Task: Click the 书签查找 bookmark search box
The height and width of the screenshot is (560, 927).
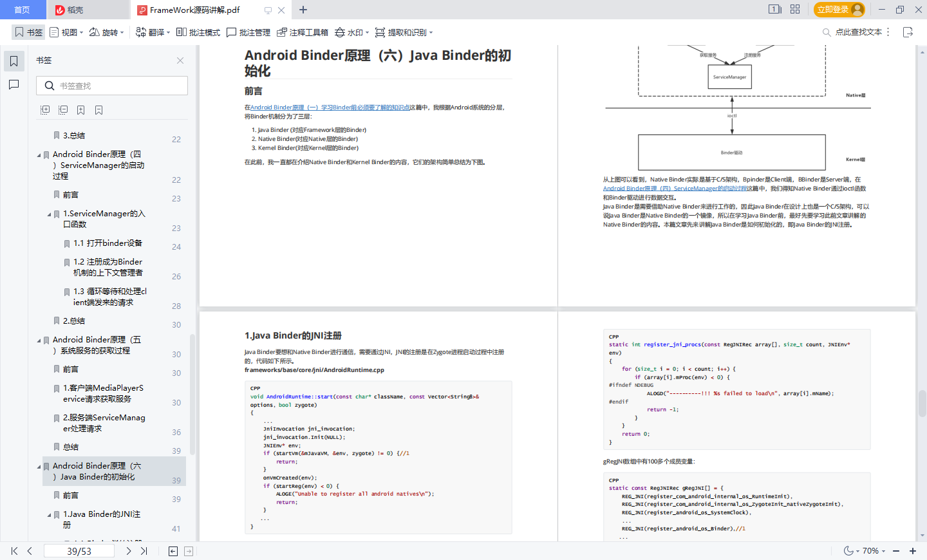Action: point(112,86)
